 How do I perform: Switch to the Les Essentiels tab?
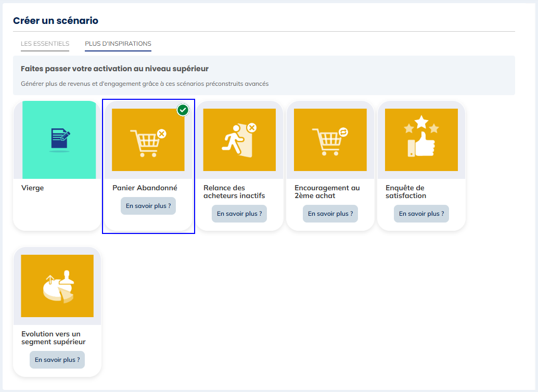[45, 44]
